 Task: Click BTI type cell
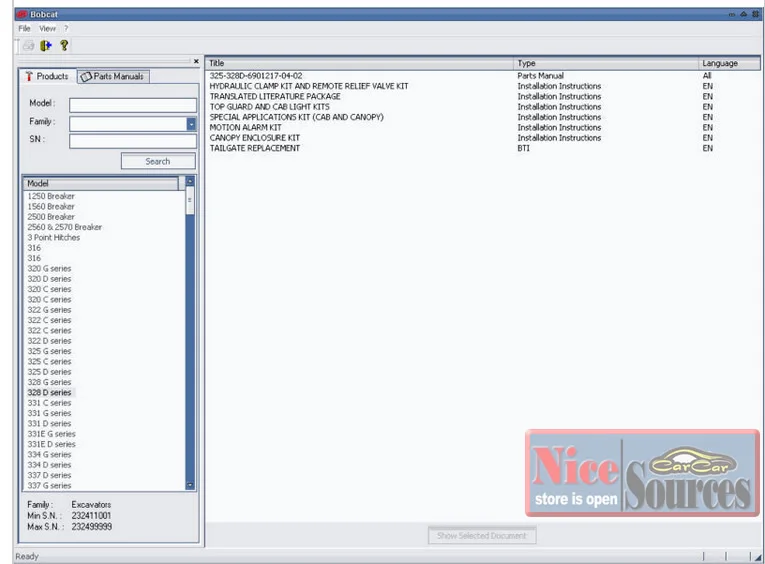(x=523, y=148)
